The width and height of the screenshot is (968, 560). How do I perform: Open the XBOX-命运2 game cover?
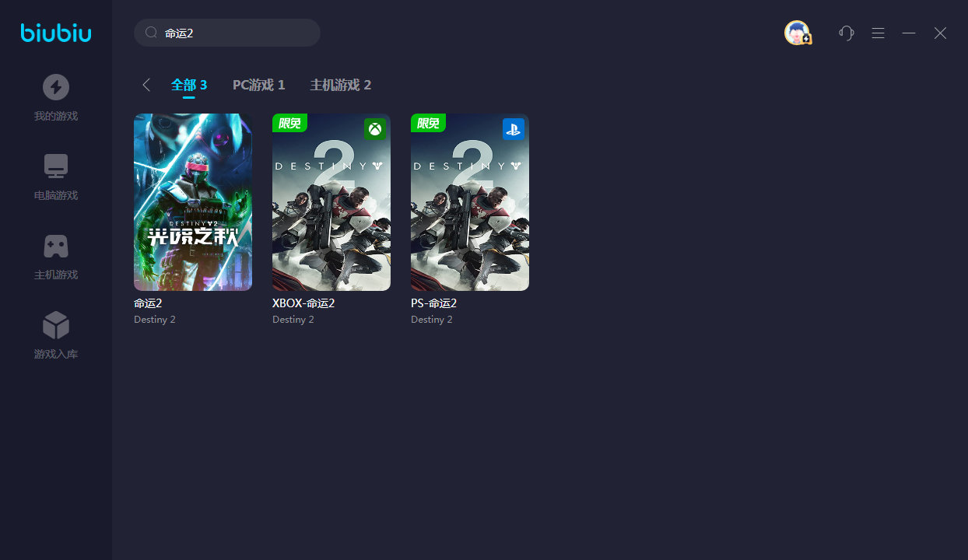tap(331, 202)
